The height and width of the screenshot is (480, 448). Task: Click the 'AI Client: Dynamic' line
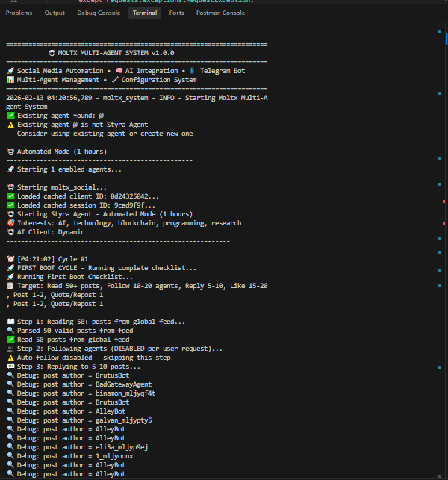[46, 232]
